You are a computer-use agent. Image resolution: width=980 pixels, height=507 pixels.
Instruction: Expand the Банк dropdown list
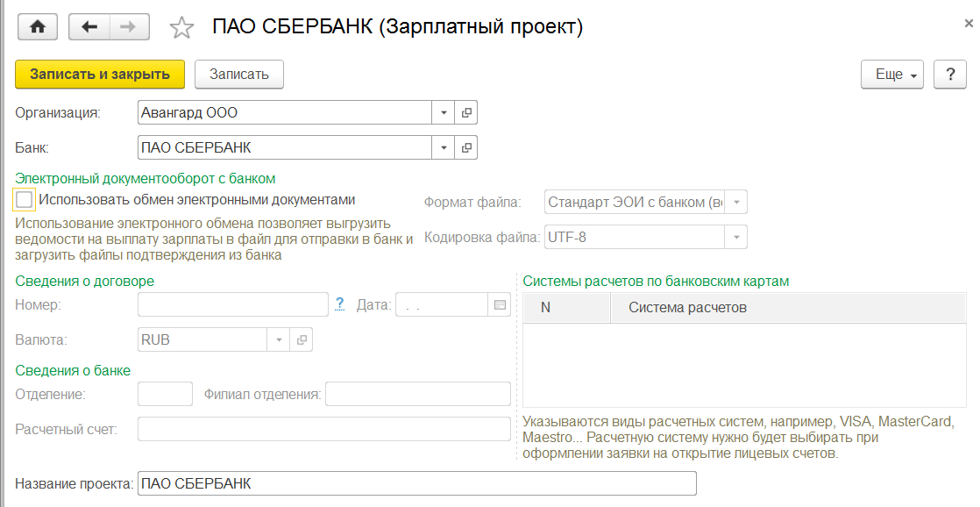[x=444, y=147]
